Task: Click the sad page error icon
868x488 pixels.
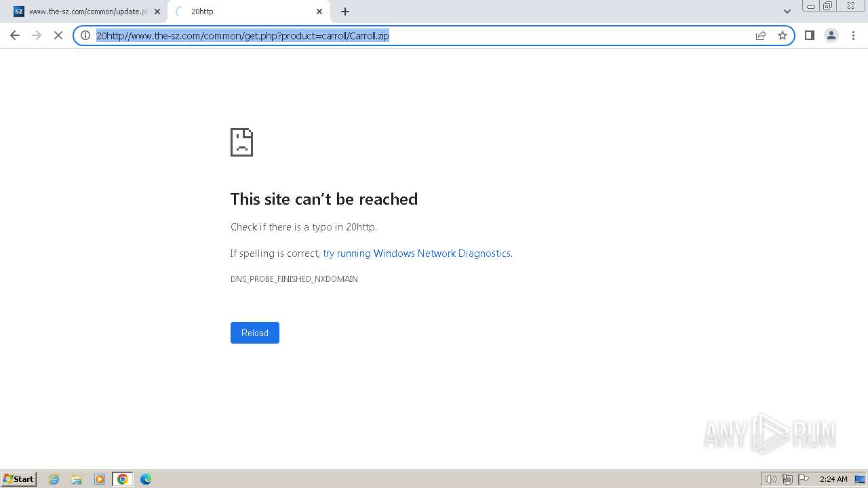Action: pos(241,142)
